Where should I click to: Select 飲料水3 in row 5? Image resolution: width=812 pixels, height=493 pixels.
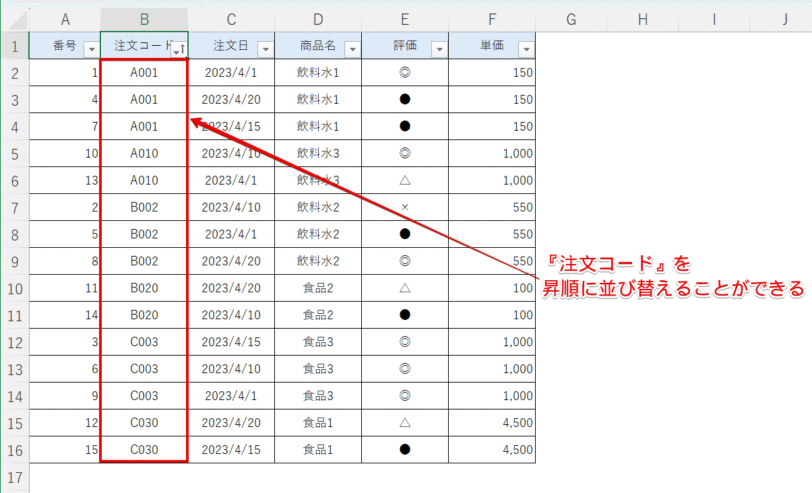pos(318,153)
